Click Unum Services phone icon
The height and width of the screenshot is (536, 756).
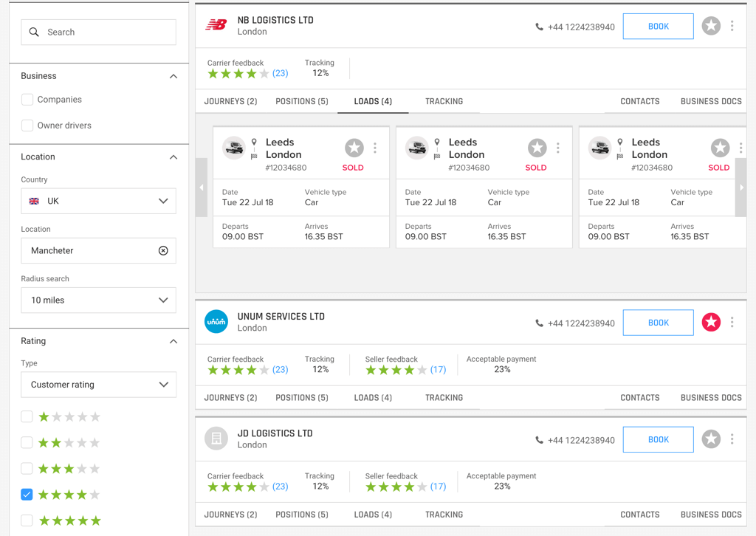[x=539, y=323]
